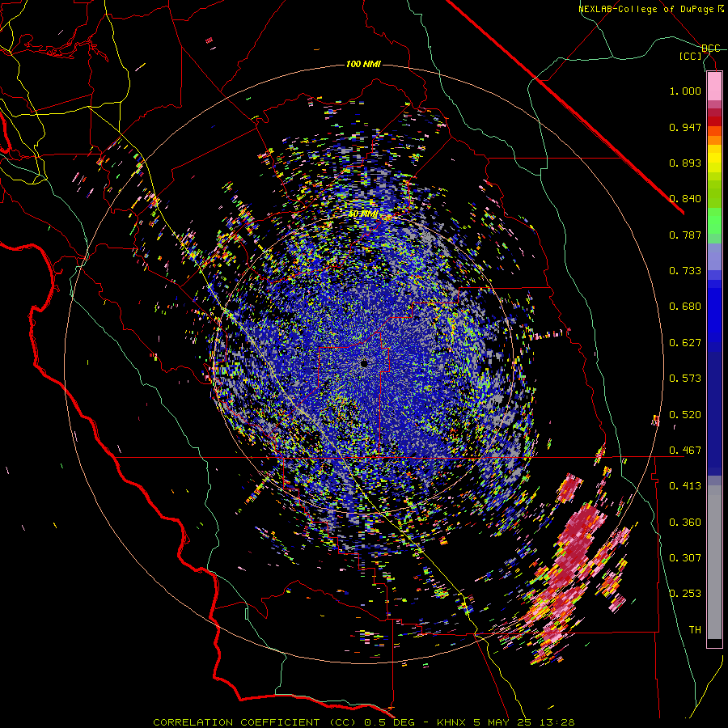Click the [CC] legend heading

691,57
